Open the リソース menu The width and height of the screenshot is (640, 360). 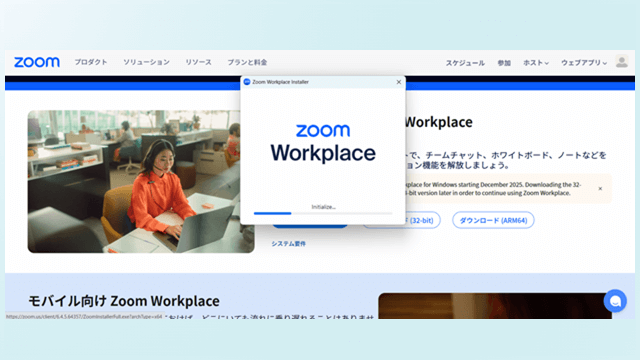pos(198,62)
